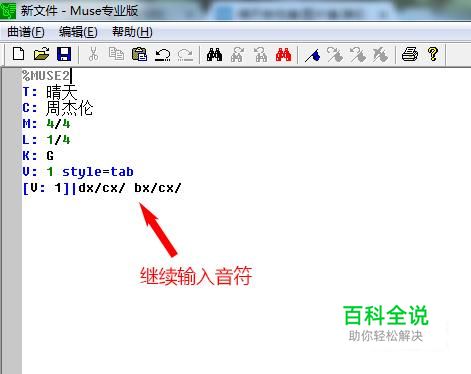The image size is (471, 374).
Task: Place cursor after 'bx/cx/' notes
Action: click(x=183, y=188)
